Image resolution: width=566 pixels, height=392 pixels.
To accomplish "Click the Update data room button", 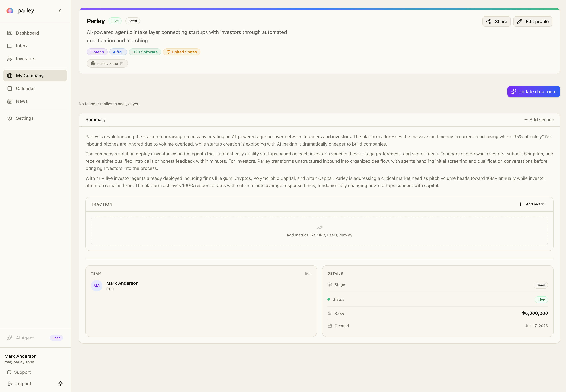I will [x=534, y=92].
